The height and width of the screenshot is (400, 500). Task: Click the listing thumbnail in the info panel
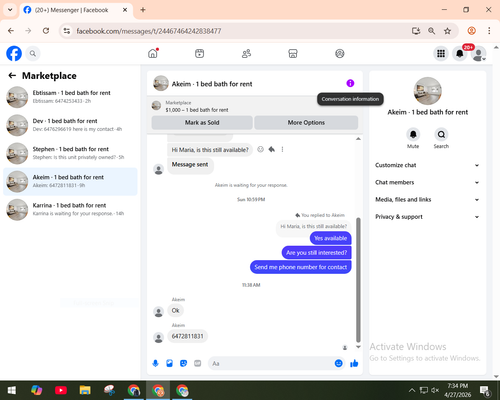click(x=427, y=91)
